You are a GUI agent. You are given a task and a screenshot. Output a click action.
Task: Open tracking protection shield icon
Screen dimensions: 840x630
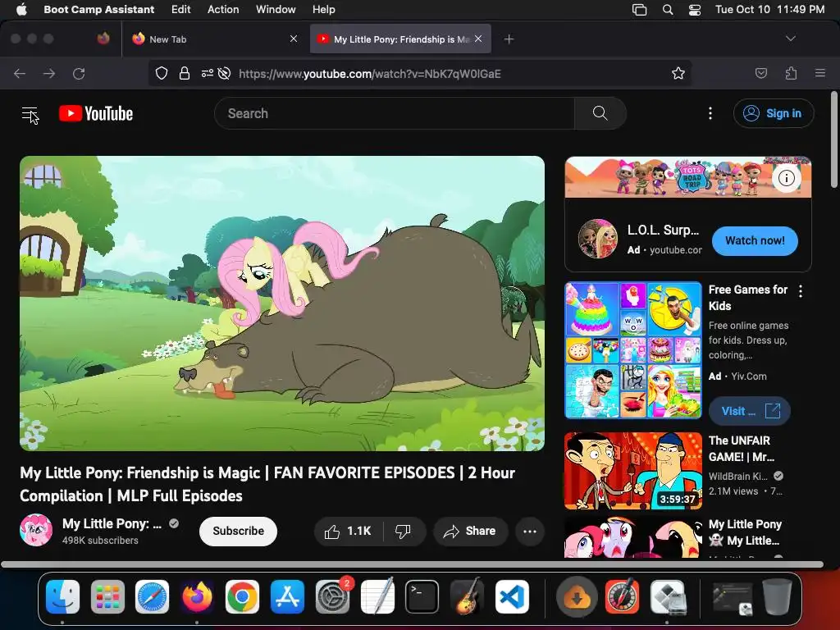tap(162, 73)
